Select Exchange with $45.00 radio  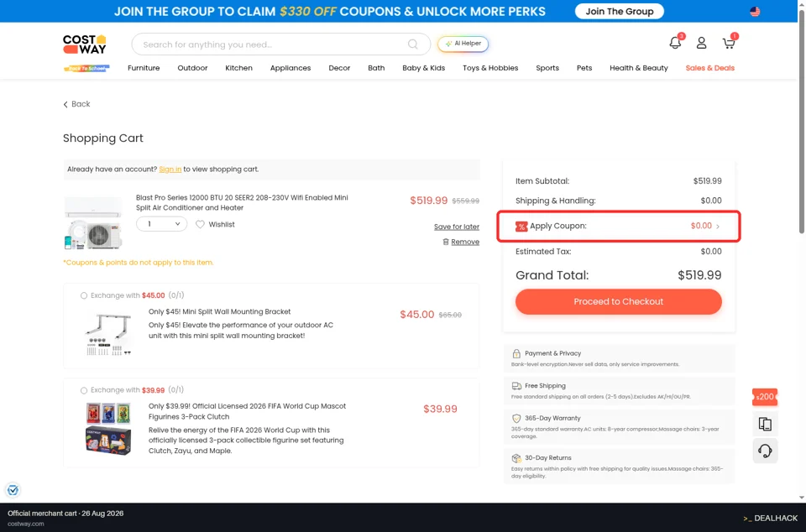pos(84,295)
